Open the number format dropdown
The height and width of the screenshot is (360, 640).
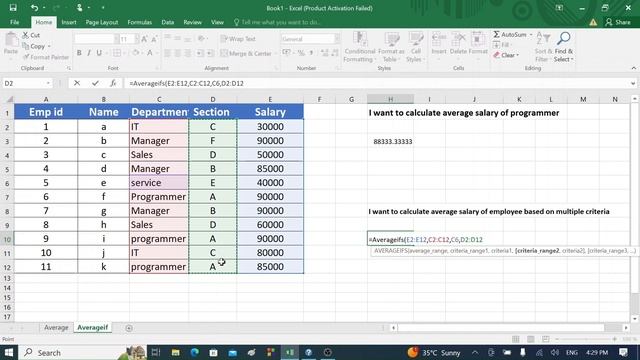[x=337, y=39]
